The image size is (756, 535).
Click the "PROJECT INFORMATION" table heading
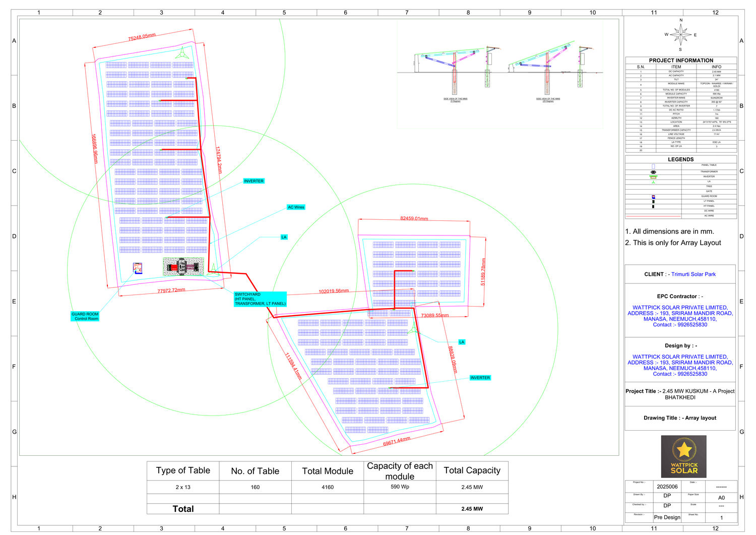tap(681, 61)
